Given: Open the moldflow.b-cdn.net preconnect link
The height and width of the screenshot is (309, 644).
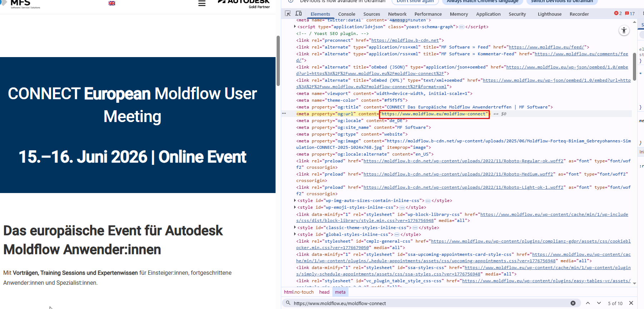Looking at the screenshot, I should 405,40.
